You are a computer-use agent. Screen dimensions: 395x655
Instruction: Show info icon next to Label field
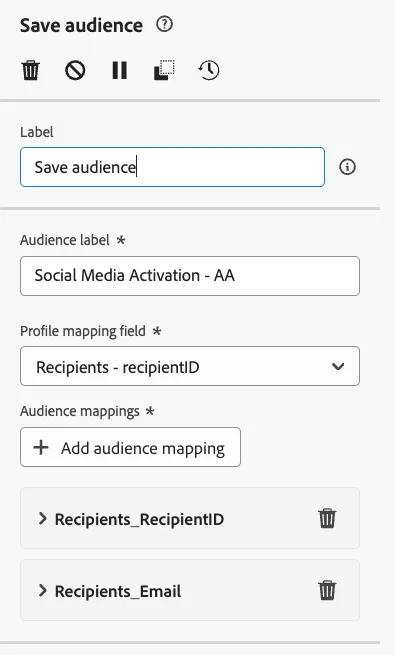click(347, 167)
